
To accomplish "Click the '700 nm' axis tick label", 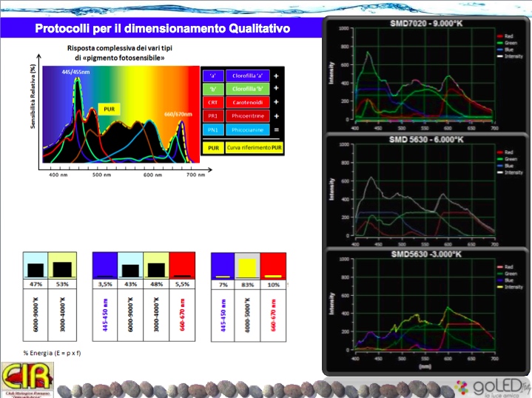I will [x=196, y=175].
